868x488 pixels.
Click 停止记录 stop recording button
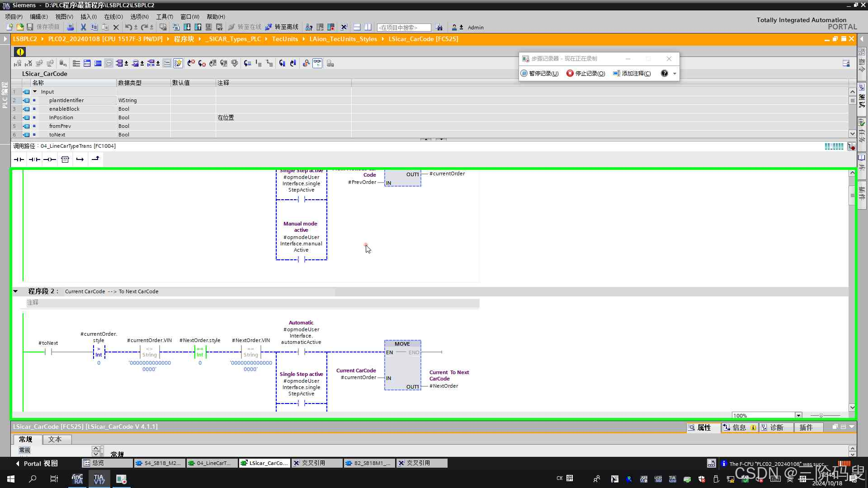point(586,73)
